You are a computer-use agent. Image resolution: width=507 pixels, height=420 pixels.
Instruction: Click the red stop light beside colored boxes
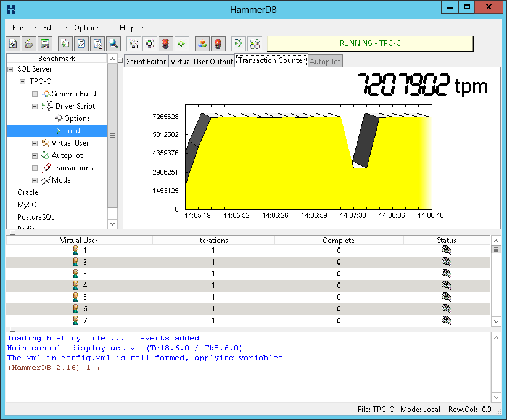218,44
